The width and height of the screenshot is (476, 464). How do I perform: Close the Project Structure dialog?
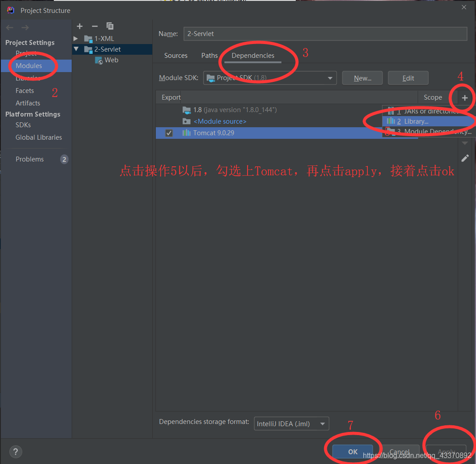(x=464, y=7)
